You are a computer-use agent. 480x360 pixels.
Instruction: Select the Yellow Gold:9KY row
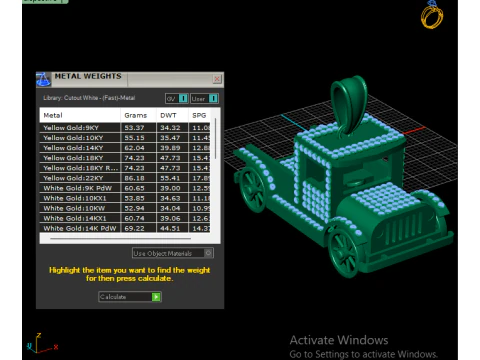click(125, 128)
